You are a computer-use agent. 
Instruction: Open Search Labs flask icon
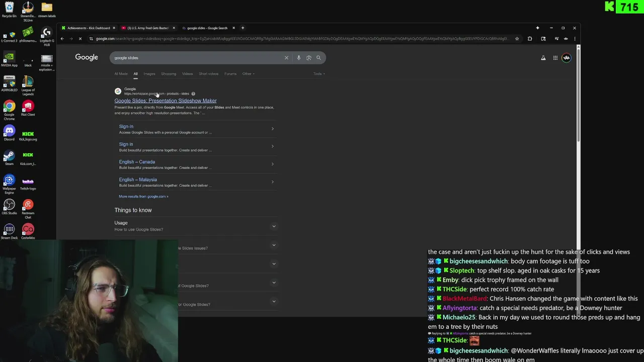pyautogui.click(x=543, y=58)
